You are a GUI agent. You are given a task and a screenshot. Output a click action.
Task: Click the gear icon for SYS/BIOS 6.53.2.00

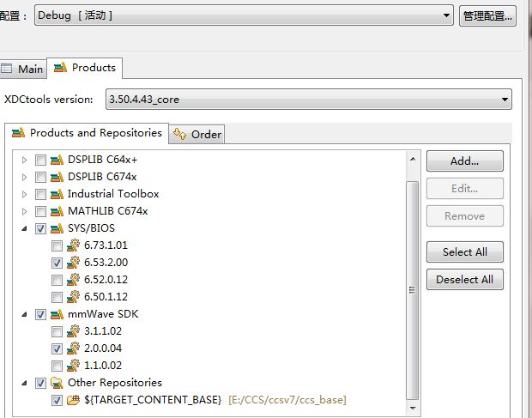(x=73, y=263)
